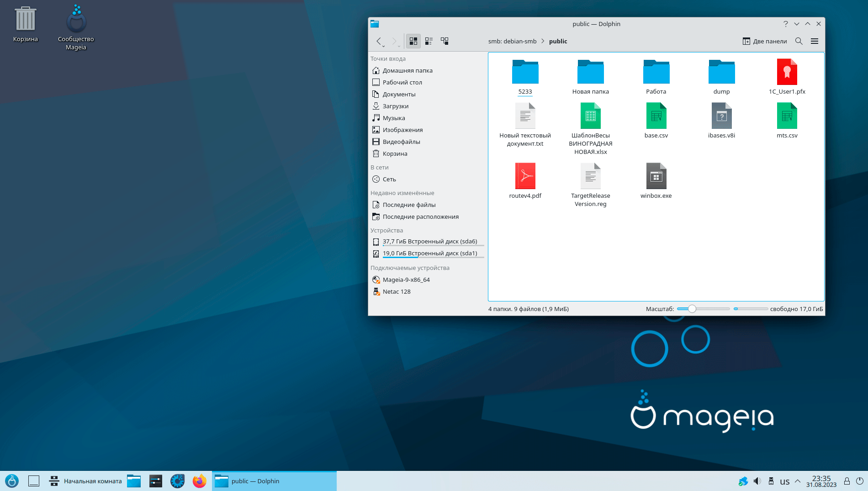Image resolution: width=868 pixels, height=491 pixels.
Task: Switch to Compact view mode
Action: click(429, 41)
